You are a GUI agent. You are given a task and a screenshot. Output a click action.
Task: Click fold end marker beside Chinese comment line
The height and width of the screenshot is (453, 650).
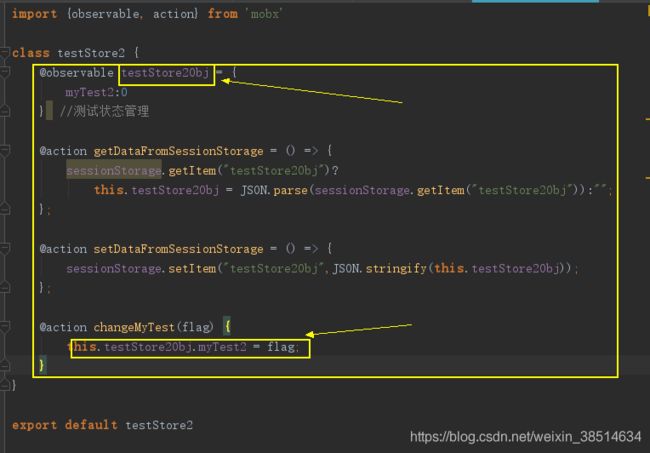coord(5,111)
